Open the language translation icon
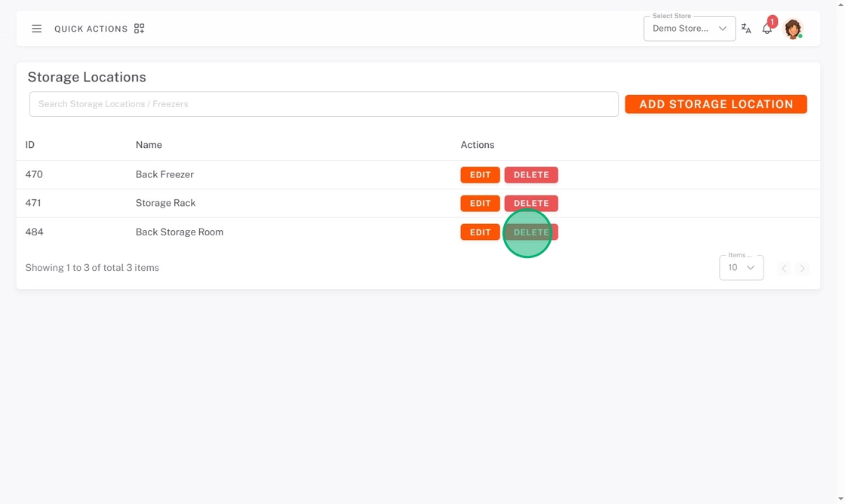The height and width of the screenshot is (504, 845). 746,29
